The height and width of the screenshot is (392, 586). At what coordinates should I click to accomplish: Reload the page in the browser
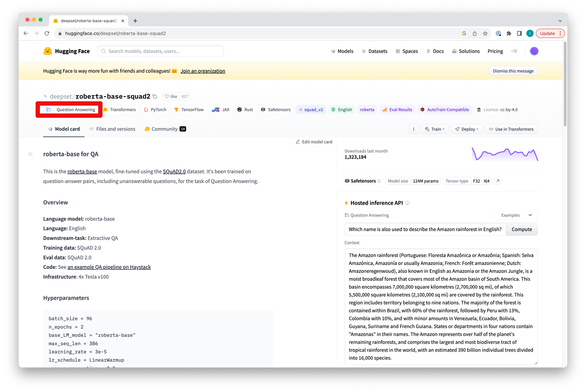coord(47,33)
